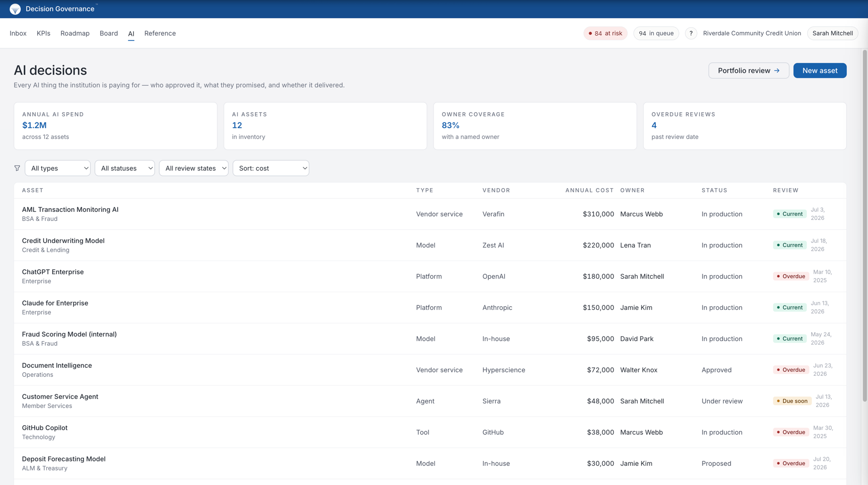Go to the Inbox tab
868x485 pixels.
point(18,33)
